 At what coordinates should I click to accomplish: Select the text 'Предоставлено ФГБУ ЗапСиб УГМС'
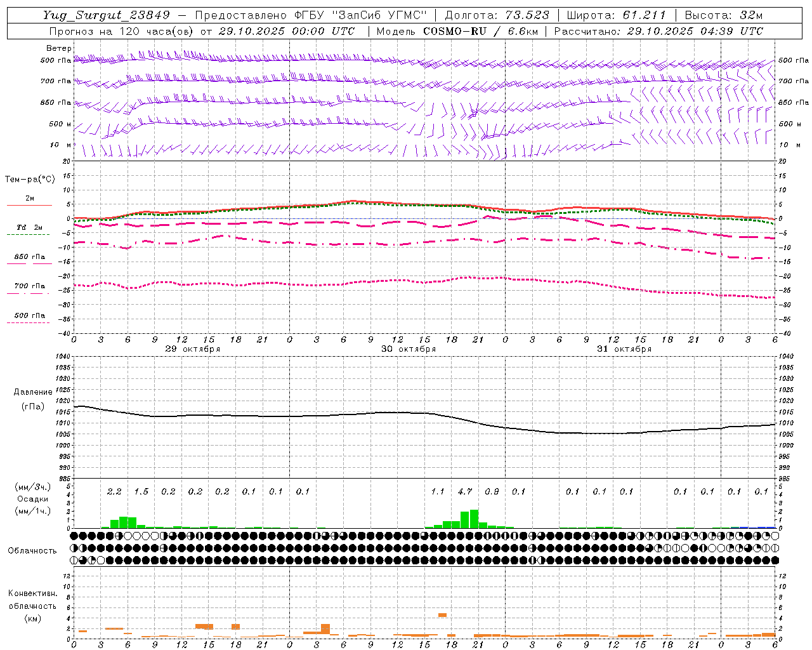pyautogui.click(x=311, y=15)
